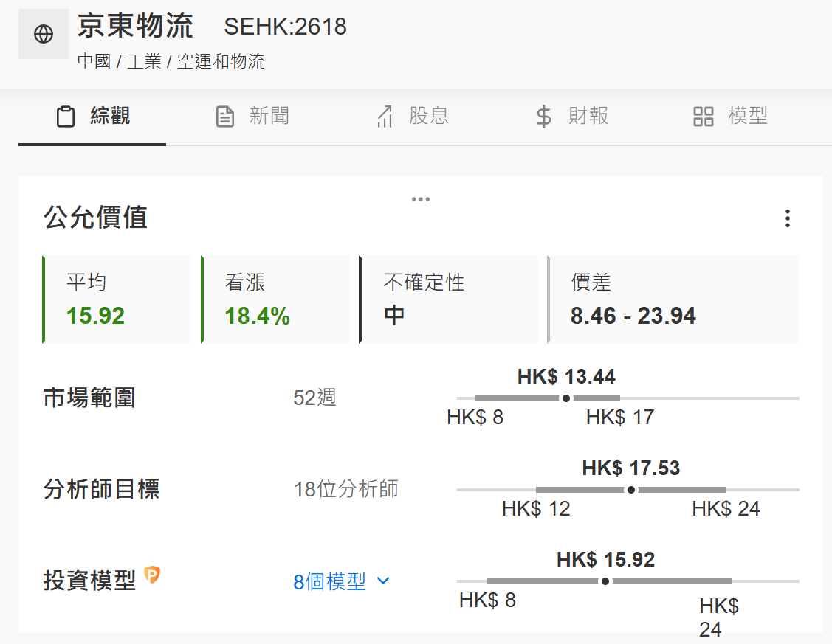Switch to the 新聞 tab
Screen dimensions: 832x644
coord(252,117)
